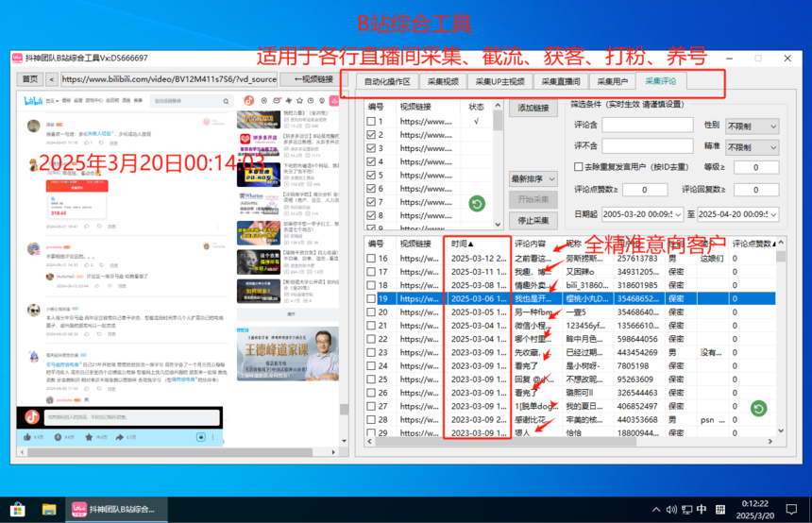
Task: Click green refresh icon in comments table
Action: coord(759,409)
